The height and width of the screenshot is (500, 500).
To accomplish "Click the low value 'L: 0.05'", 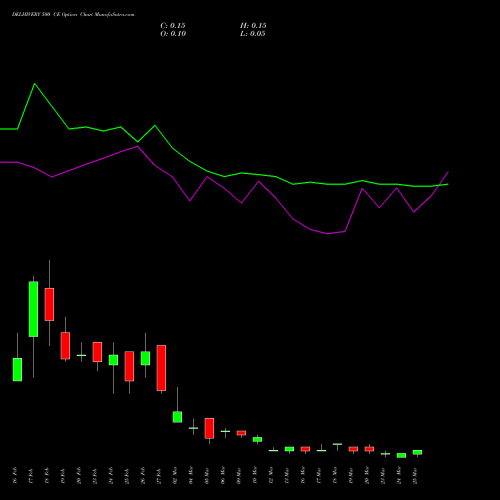I will tap(253, 34).
